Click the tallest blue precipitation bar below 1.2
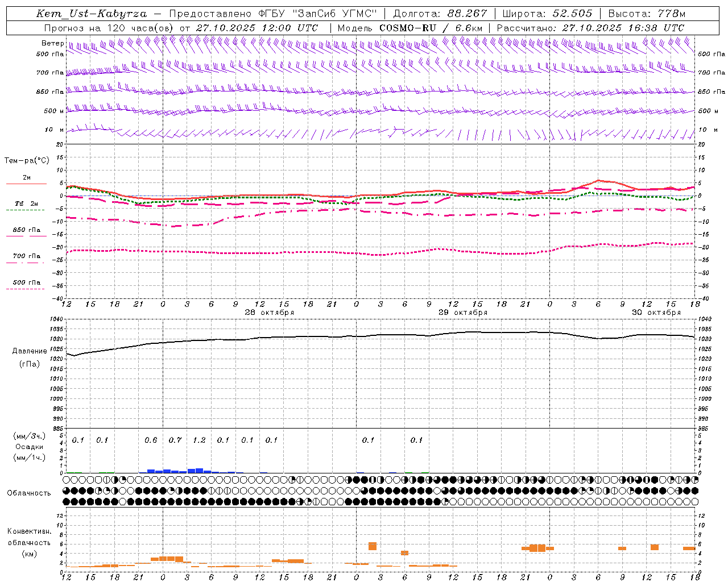The width and height of the screenshot is (728, 582). [x=200, y=471]
